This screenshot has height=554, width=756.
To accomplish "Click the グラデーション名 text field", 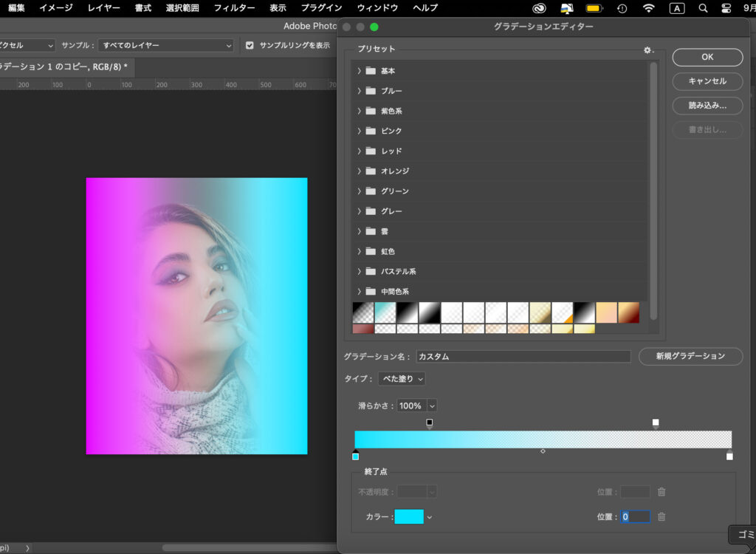I will pos(523,357).
